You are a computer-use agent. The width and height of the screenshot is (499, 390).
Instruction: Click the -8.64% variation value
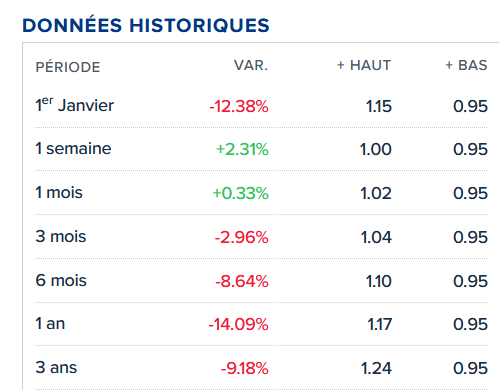pyautogui.click(x=242, y=281)
